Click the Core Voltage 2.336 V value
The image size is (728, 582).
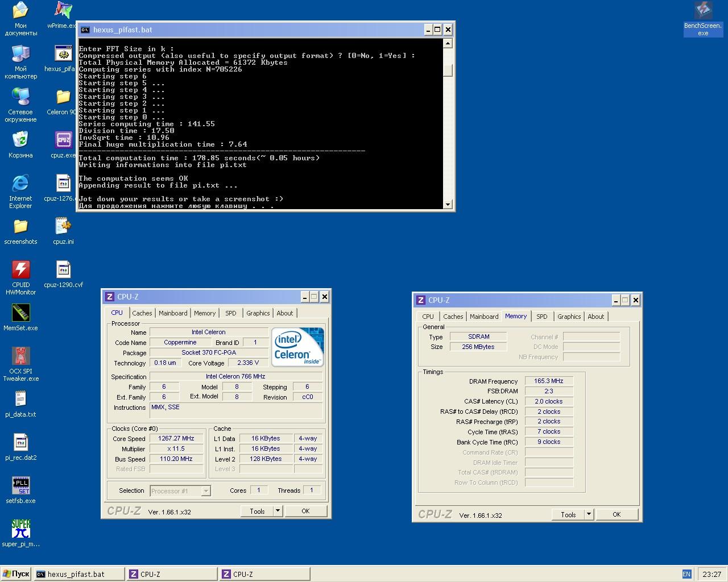pyautogui.click(x=248, y=363)
